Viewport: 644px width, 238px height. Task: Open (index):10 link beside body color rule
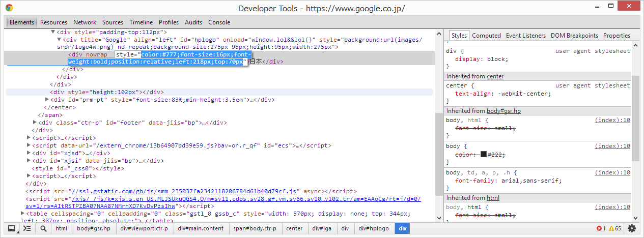tap(612, 146)
